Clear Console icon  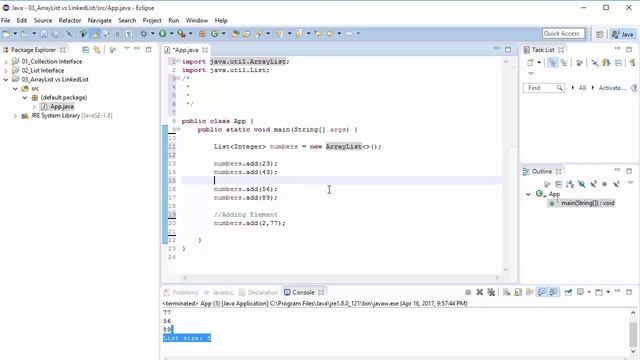click(x=507, y=292)
